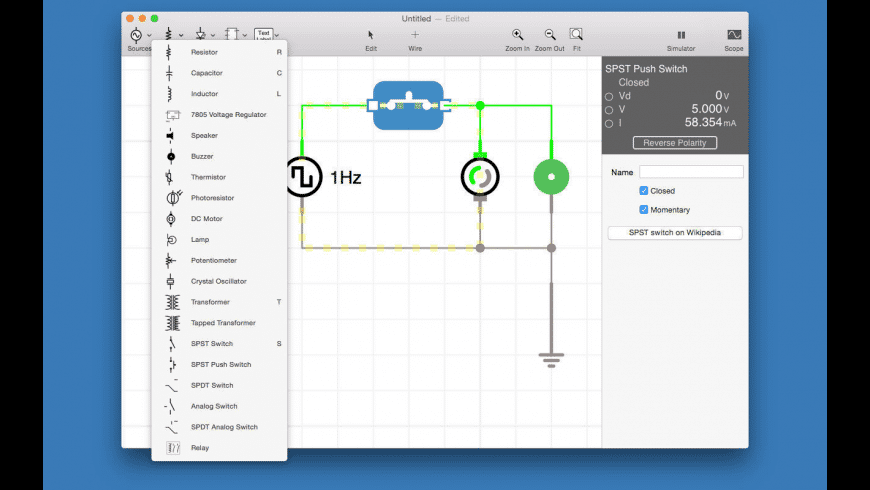The width and height of the screenshot is (870, 490).
Task: Expand the Sources dropdown arrow
Action: 150,36
